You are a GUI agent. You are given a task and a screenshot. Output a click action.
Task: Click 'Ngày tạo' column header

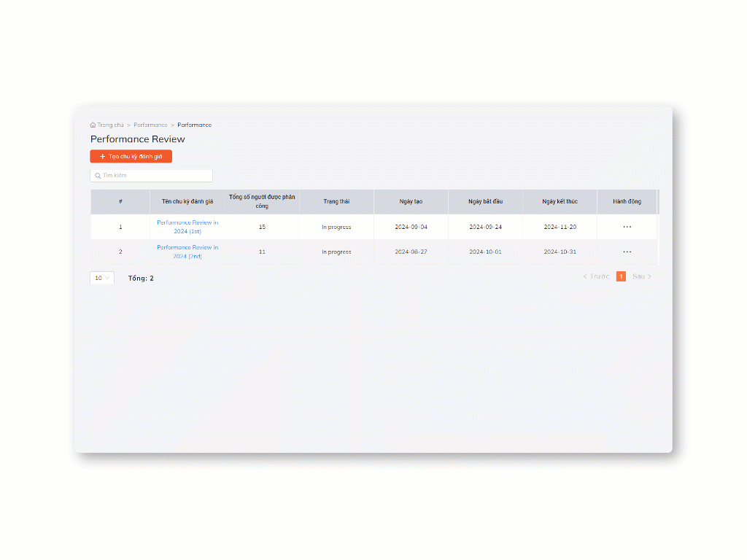point(411,201)
